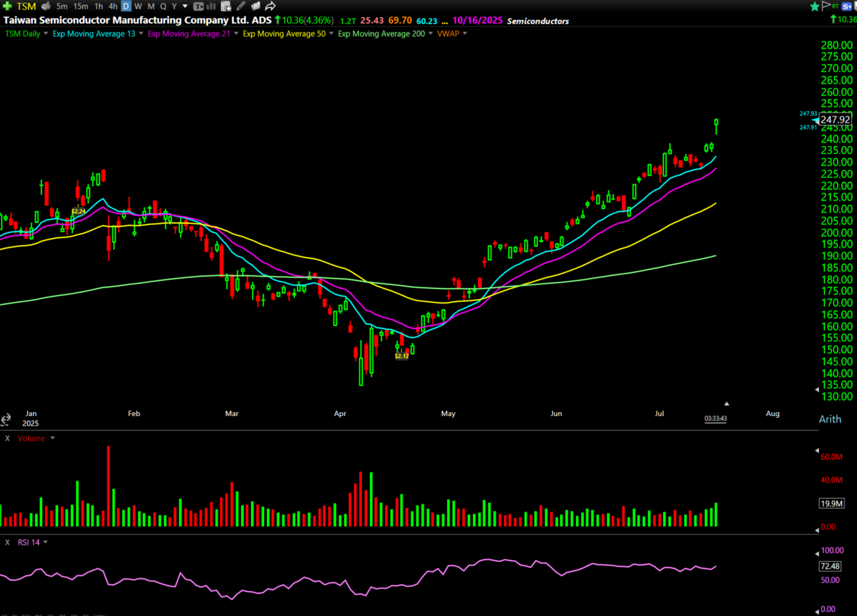Click the green plus add-symbol icon
Viewport: 857px width, 616px height.
point(7,6)
